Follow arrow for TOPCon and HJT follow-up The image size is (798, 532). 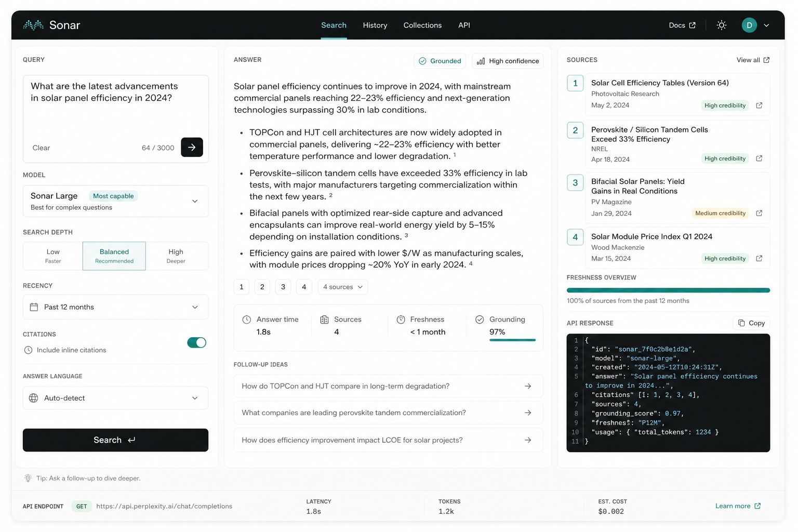(x=528, y=386)
